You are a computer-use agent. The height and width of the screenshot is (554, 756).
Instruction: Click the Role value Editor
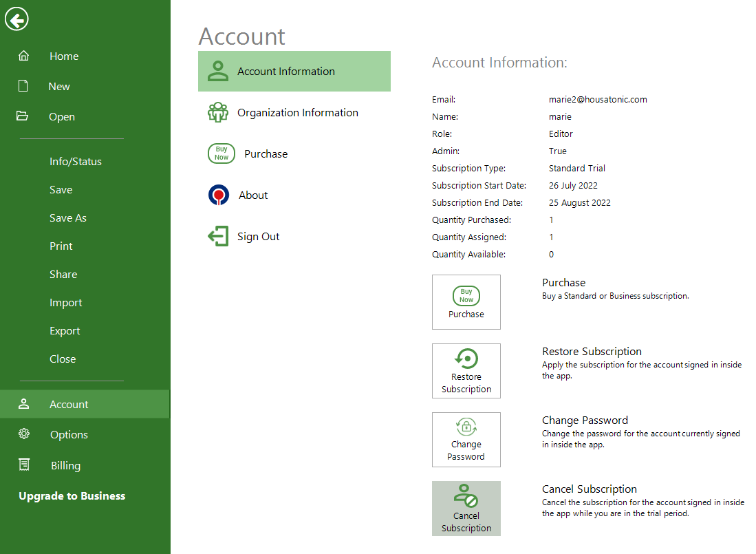(561, 134)
